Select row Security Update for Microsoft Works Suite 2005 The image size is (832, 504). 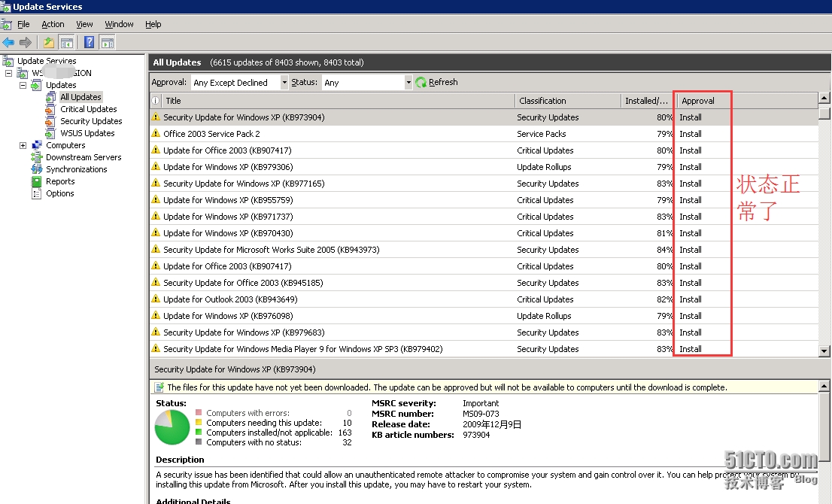coord(484,249)
